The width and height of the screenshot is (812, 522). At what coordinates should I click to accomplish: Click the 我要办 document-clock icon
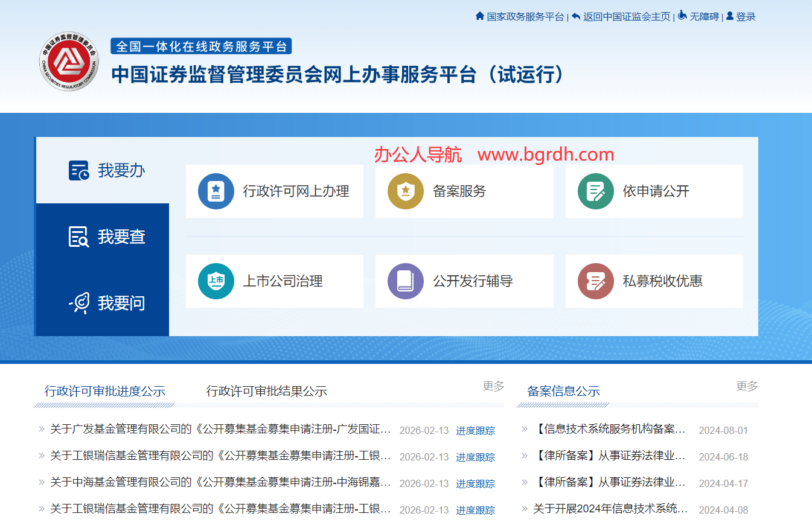tap(79, 171)
